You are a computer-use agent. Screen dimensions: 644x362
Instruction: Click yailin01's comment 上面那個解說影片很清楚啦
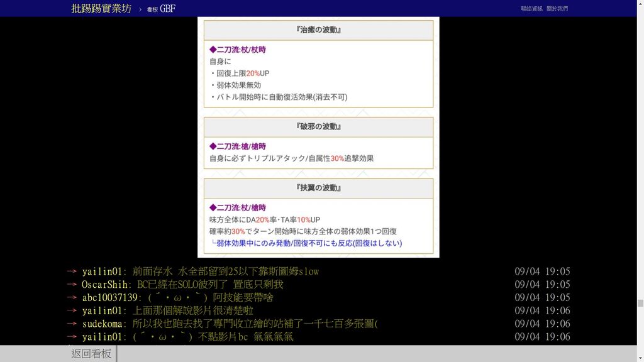coord(192,310)
